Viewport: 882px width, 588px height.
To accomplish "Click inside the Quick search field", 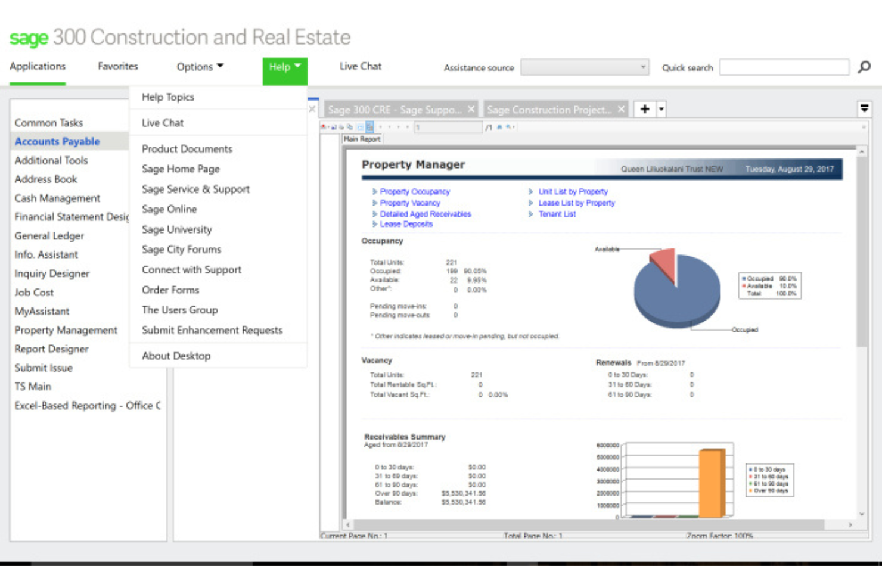I will click(784, 67).
